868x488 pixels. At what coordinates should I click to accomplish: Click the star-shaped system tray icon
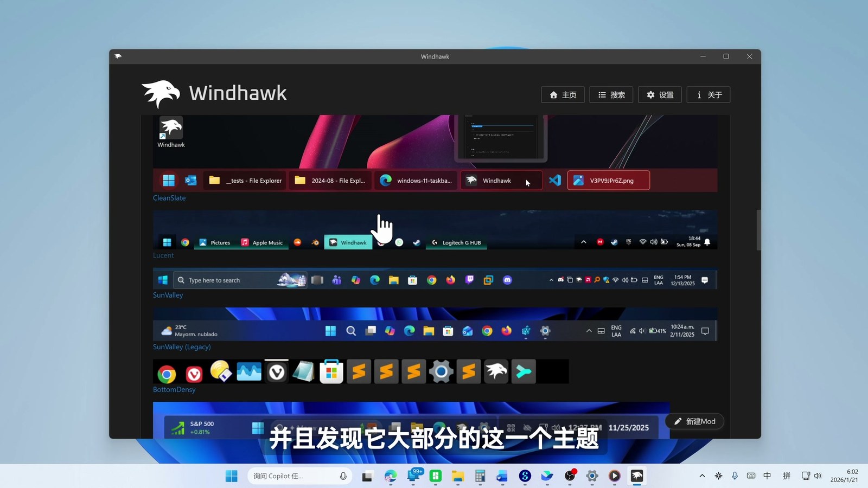tap(718, 476)
